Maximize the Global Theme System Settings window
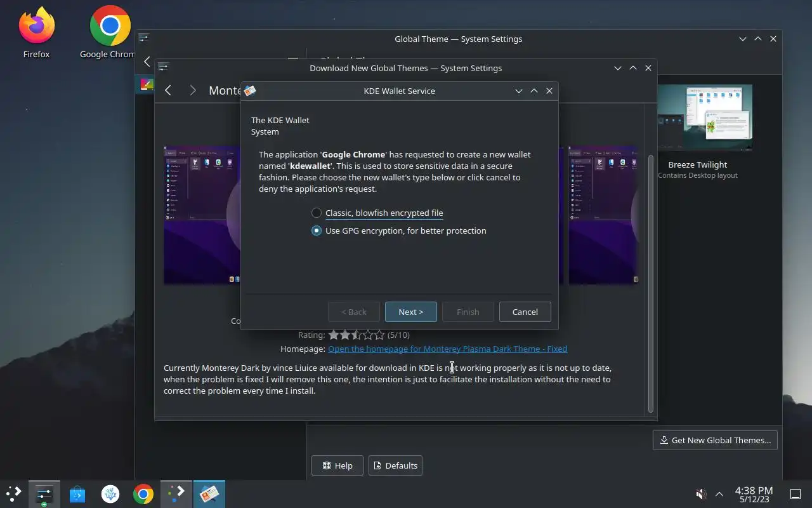 coord(758,39)
